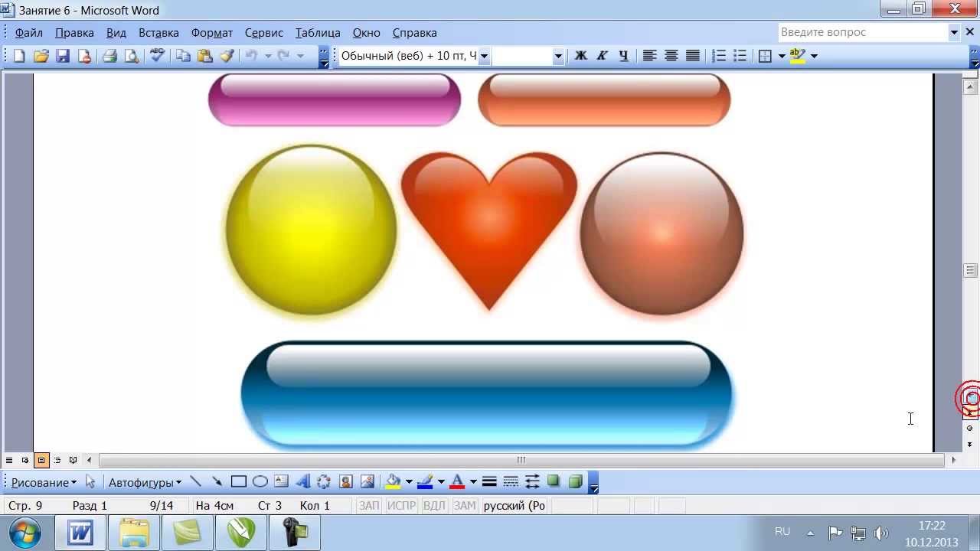Open 3-D Style settings

click(575, 482)
